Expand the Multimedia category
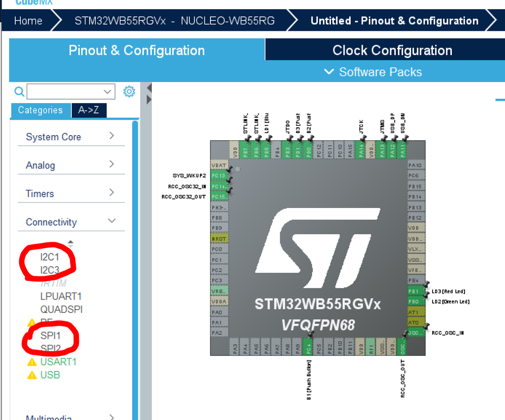Viewport: 505px width, 420px height. coord(71,417)
